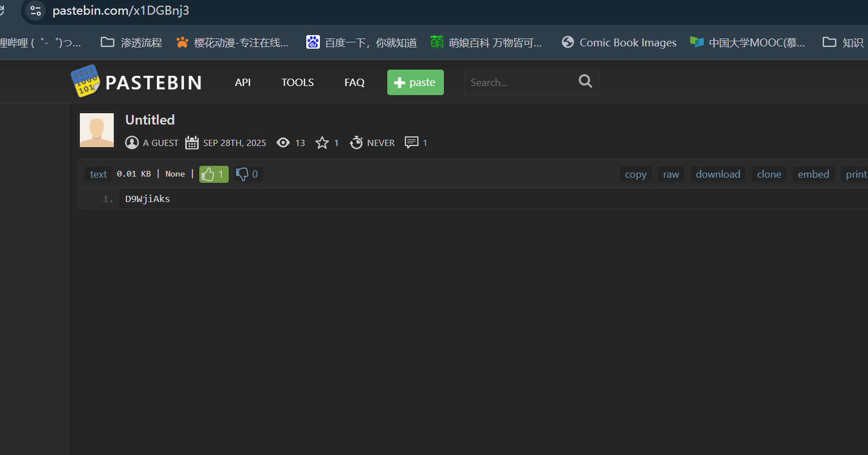The width and height of the screenshot is (868, 455).
Task: Click the star rating icon
Action: pyautogui.click(x=322, y=143)
